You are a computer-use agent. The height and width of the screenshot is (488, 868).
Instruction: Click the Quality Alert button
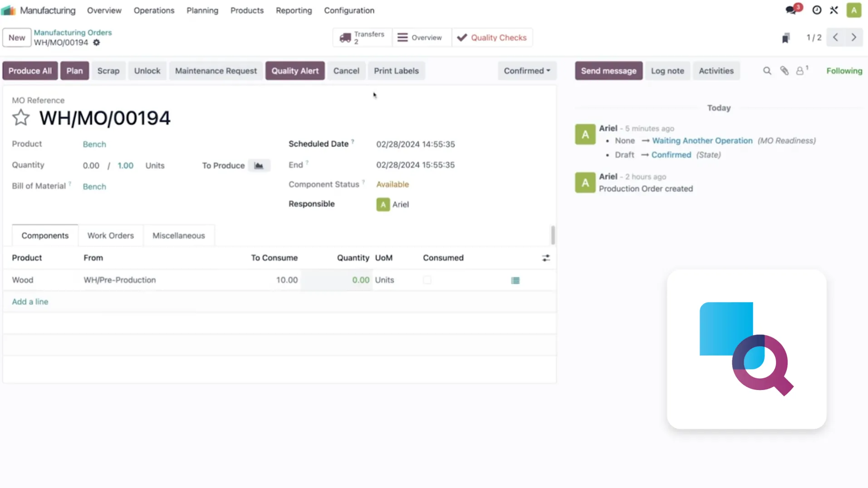[x=295, y=71]
